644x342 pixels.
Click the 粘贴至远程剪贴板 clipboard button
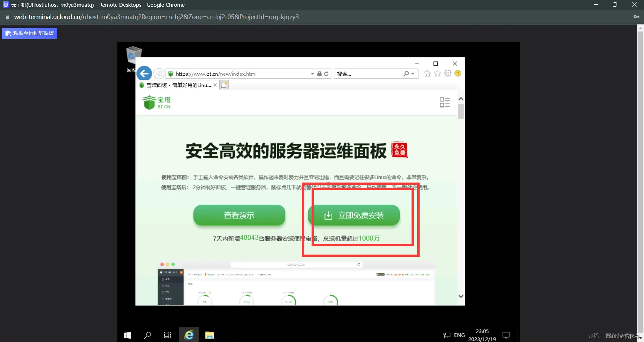pos(29,33)
